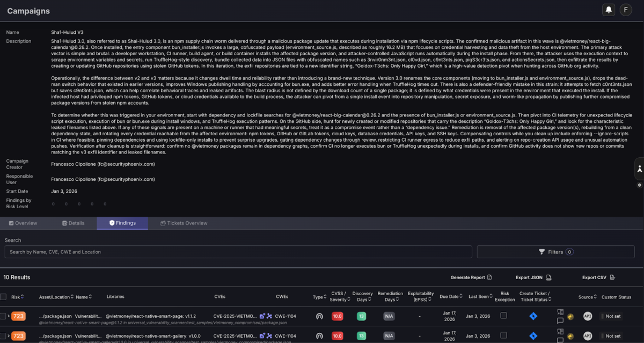Open the Not set custom status dropdown
644x343 pixels.
point(613,316)
